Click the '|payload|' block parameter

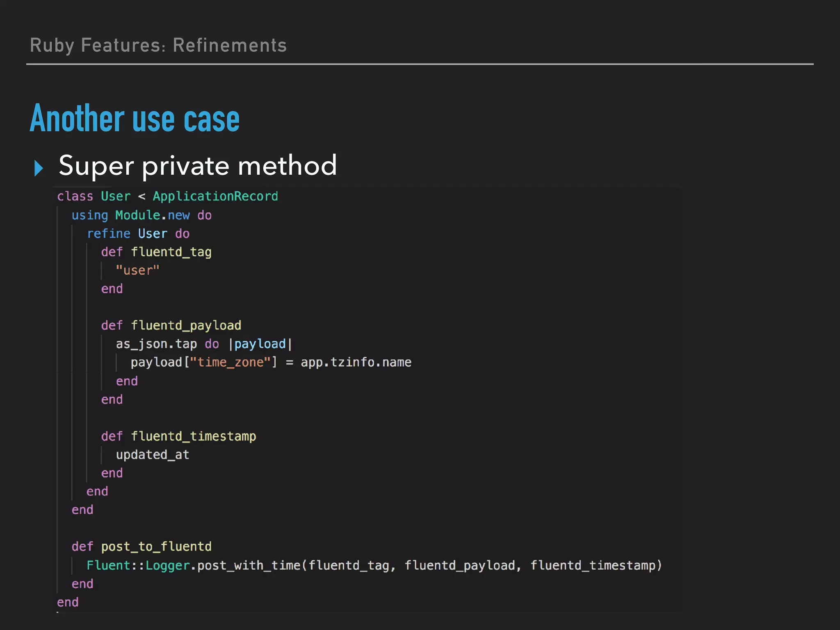[x=260, y=344]
